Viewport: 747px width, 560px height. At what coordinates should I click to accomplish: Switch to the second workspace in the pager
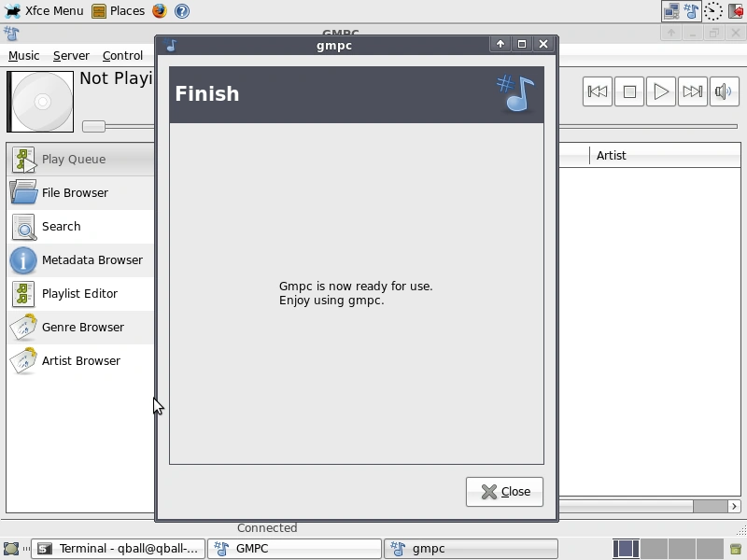[654, 549]
